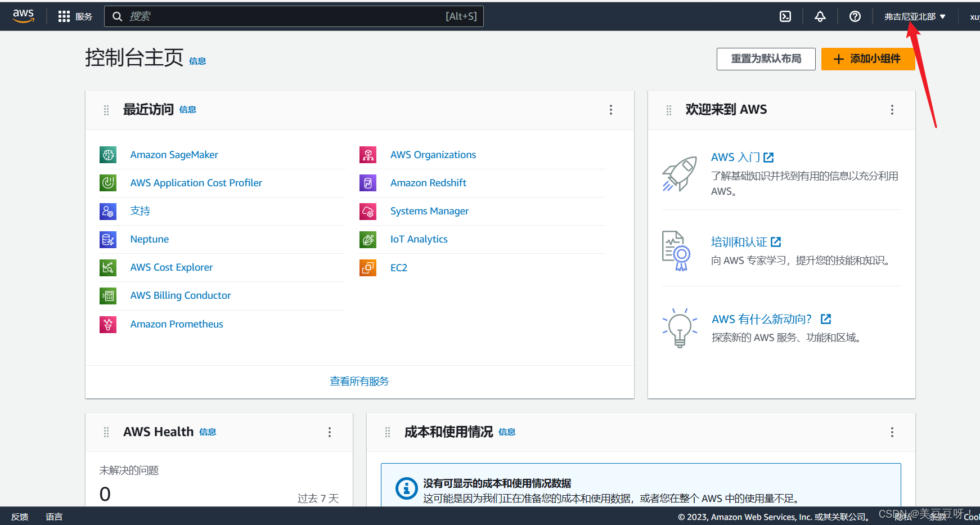Click the Amazon Redshift icon

click(368, 183)
